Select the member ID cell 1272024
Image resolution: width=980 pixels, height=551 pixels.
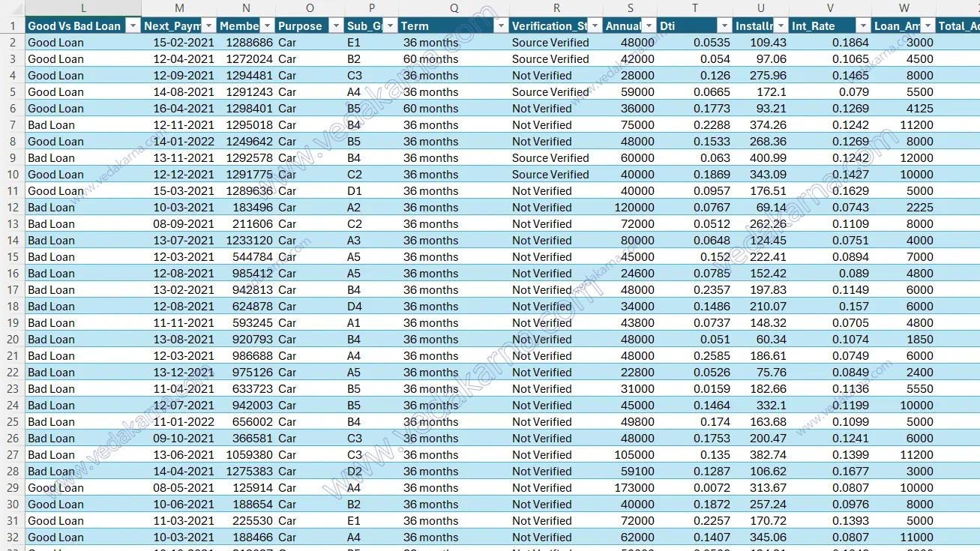[x=246, y=58]
